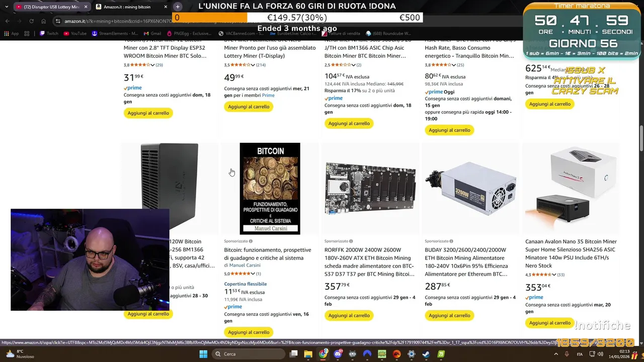Open the PNGEgg bookmark
Viewport: 644px width, 362px height.
(189, 34)
